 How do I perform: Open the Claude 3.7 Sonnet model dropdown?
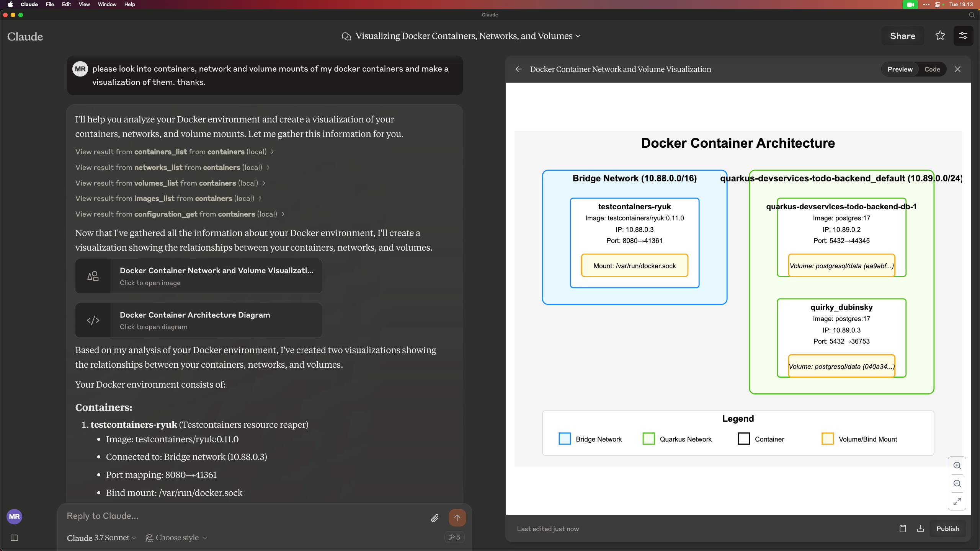click(x=101, y=538)
